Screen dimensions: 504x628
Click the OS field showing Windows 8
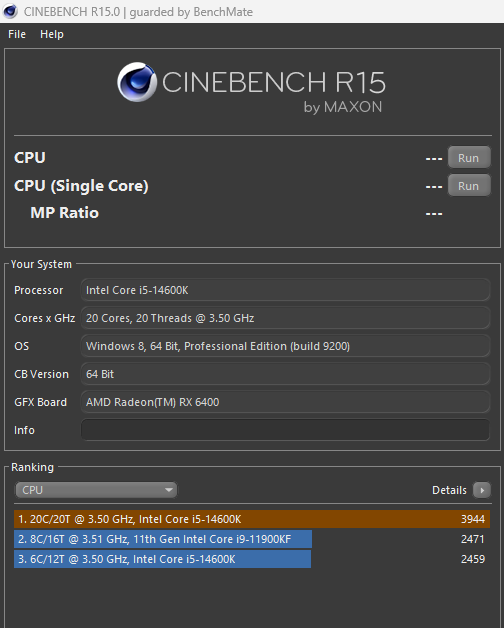(x=285, y=346)
